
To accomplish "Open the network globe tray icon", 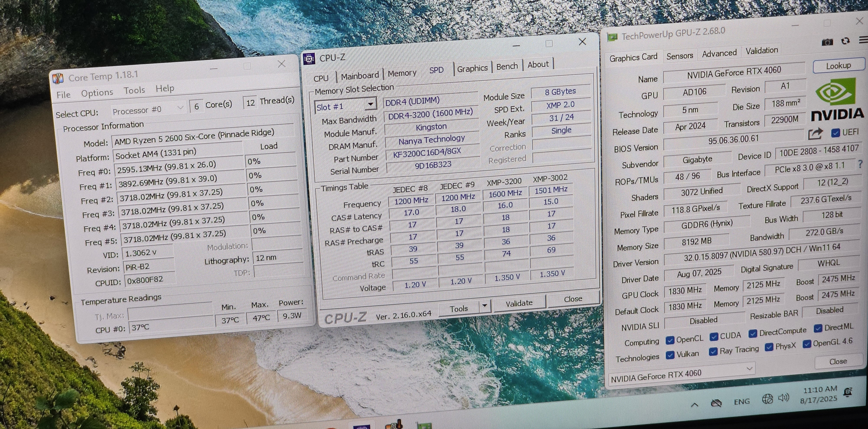I will (767, 399).
